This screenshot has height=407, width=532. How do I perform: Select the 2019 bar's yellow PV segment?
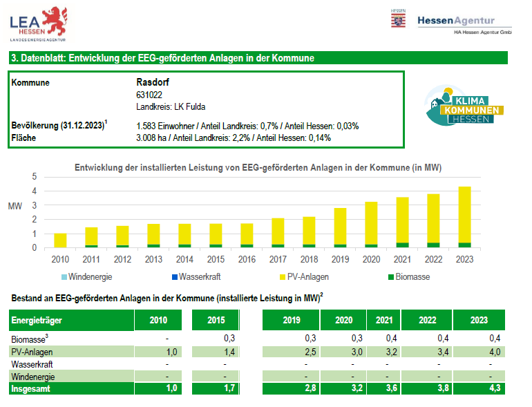click(340, 226)
